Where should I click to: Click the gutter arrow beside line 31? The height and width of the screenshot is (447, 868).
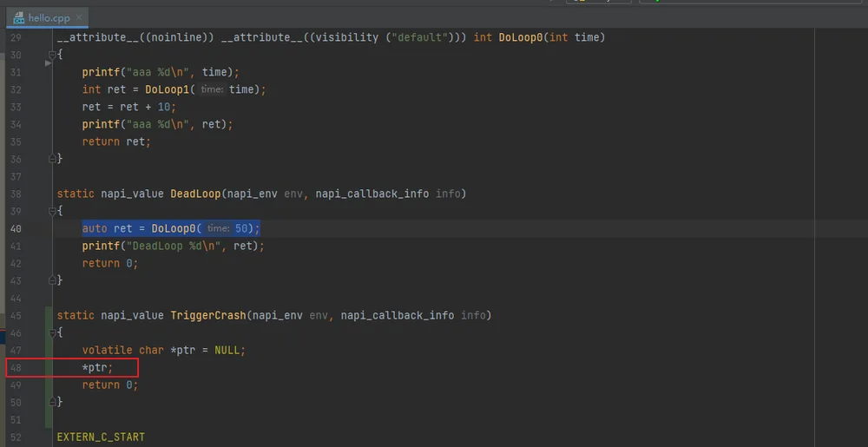[x=48, y=63]
